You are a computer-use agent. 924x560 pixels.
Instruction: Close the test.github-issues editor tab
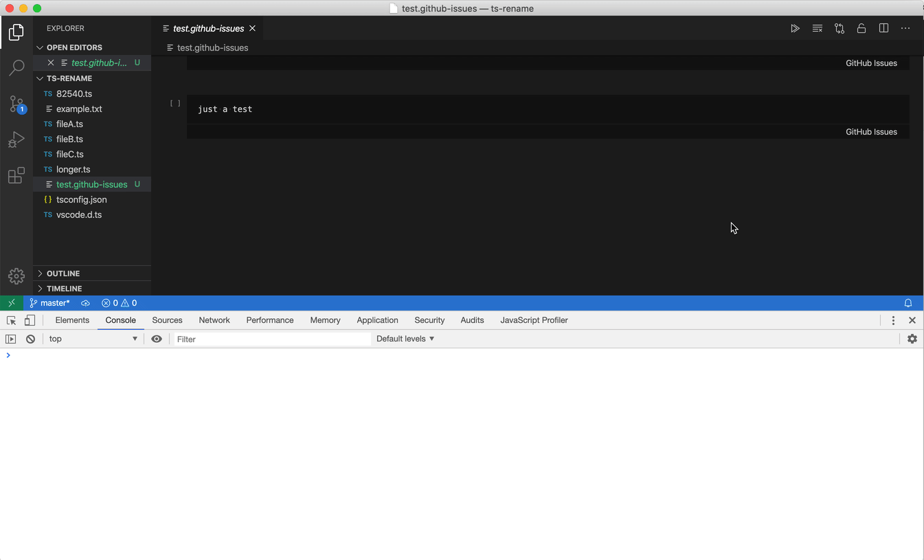[x=252, y=28]
